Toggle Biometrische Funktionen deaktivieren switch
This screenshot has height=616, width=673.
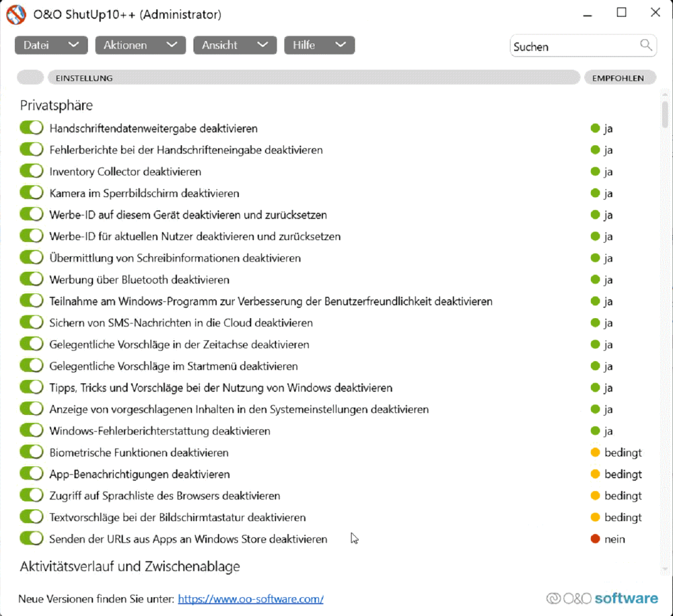tap(32, 452)
